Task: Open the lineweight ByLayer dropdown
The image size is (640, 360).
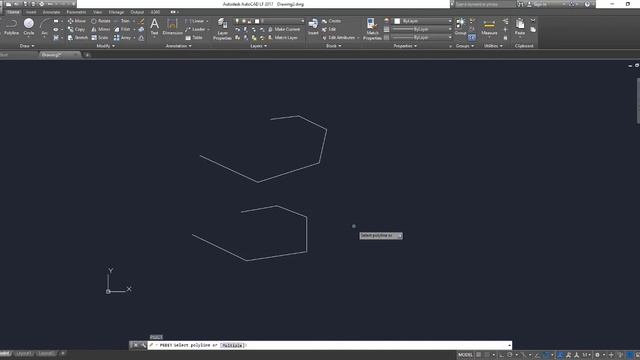Action: tap(422, 29)
